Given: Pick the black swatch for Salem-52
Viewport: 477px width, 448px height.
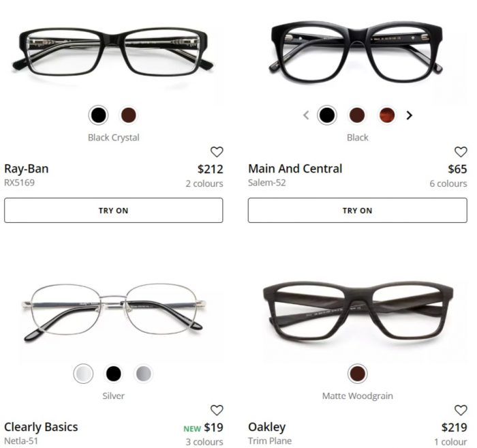Looking at the screenshot, I should coord(327,115).
